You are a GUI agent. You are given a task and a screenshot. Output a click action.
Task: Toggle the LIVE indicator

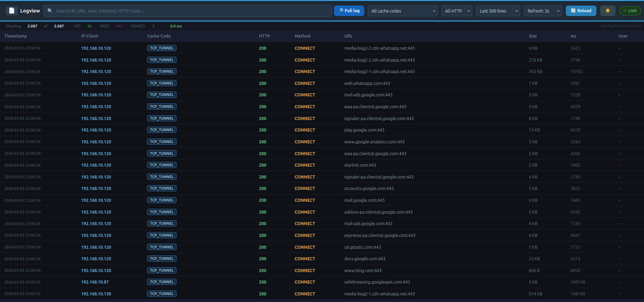[630, 11]
